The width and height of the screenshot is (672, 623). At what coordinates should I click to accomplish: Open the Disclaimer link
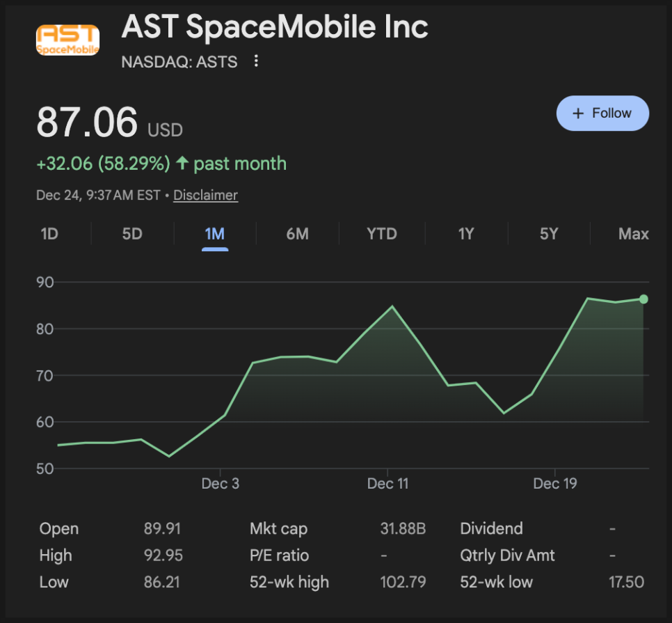[x=205, y=196]
